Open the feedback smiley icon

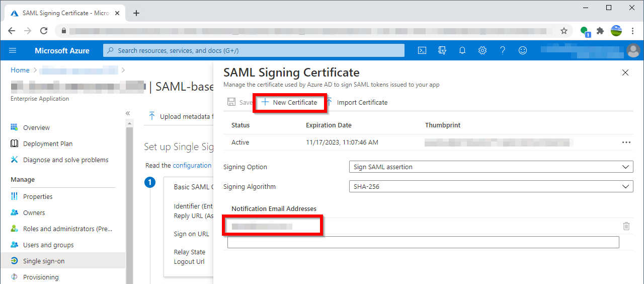[523, 50]
